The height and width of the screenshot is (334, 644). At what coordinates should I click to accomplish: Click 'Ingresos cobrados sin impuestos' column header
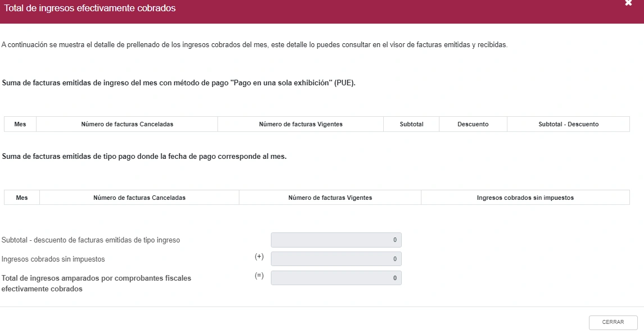pyautogui.click(x=525, y=198)
